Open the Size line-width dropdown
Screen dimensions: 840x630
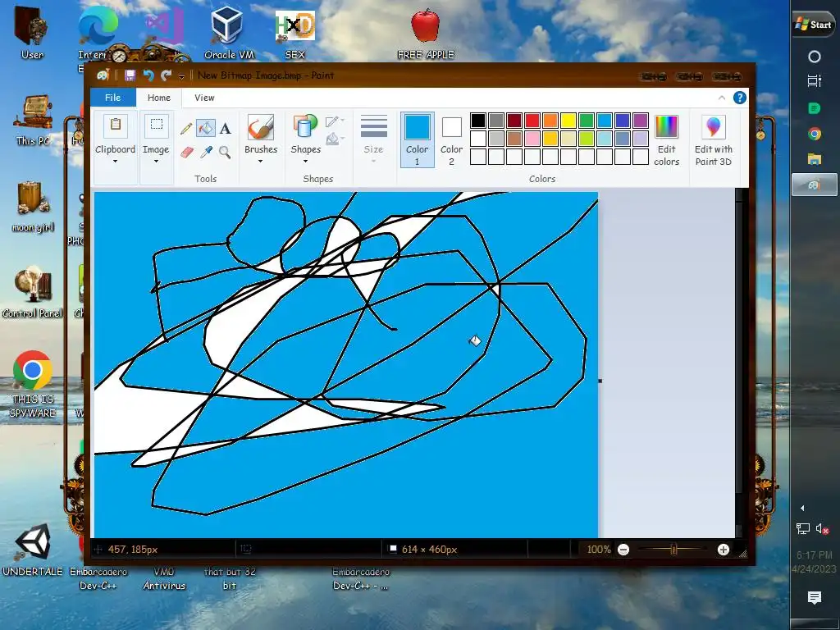point(373,139)
